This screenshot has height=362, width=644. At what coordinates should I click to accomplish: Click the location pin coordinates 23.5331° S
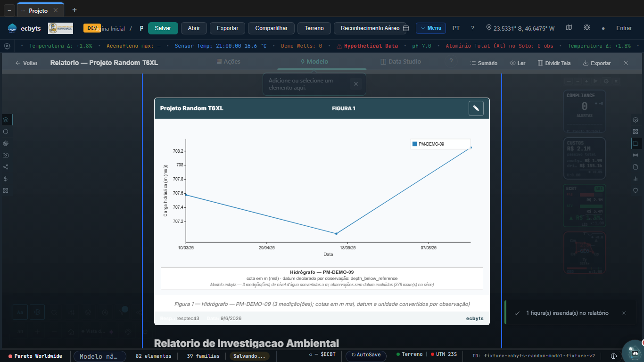520,28
